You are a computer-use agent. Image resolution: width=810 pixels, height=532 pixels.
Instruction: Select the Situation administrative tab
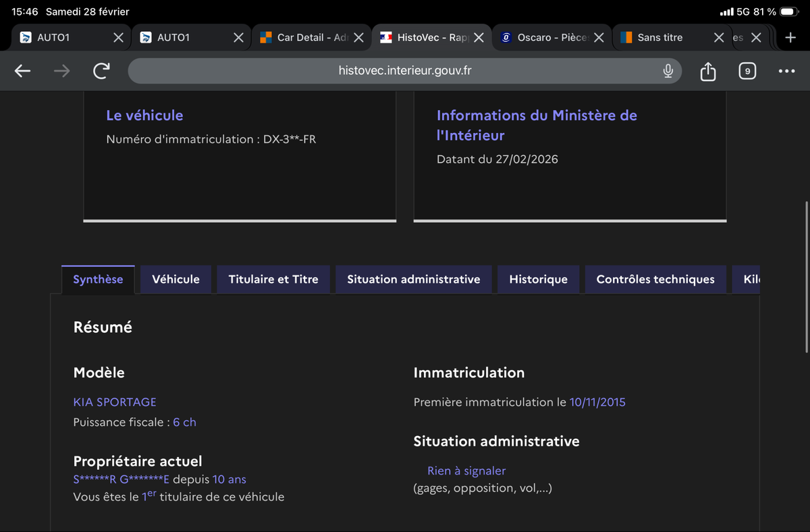tap(413, 280)
